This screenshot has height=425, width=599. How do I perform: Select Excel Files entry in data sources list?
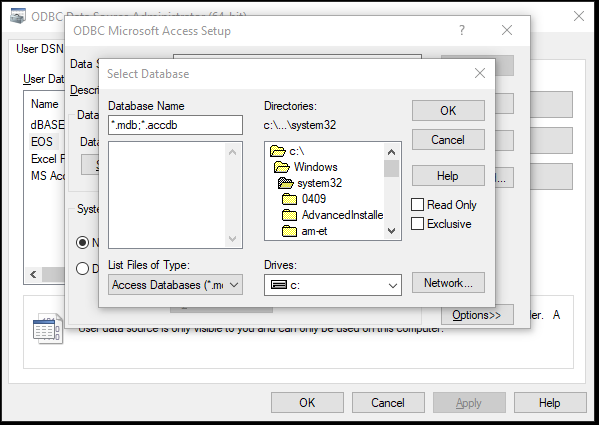pyautogui.click(x=47, y=159)
